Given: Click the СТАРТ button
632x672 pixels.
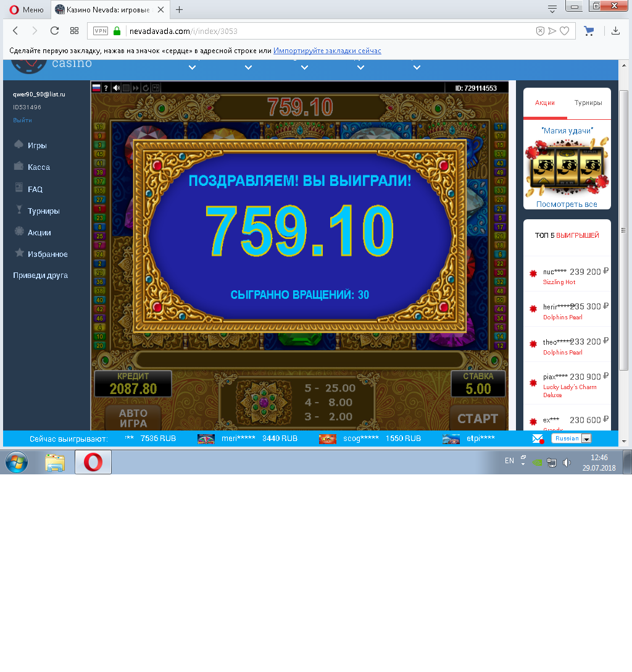Looking at the screenshot, I should point(478,418).
